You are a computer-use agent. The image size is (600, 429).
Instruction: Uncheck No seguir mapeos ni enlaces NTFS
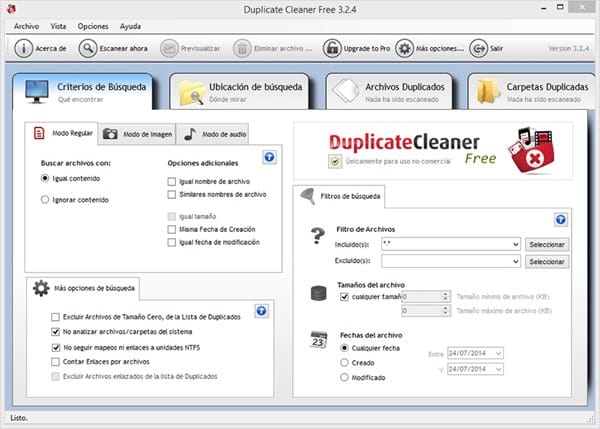[55, 347]
